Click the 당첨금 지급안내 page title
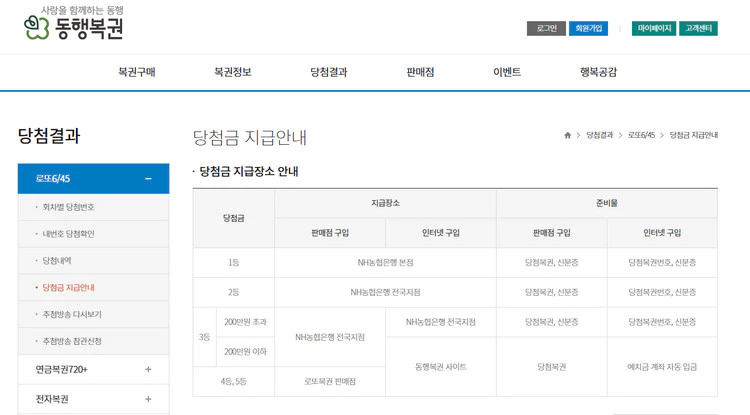Image resolution: width=750 pixels, height=415 pixels. pyautogui.click(x=249, y=138)
